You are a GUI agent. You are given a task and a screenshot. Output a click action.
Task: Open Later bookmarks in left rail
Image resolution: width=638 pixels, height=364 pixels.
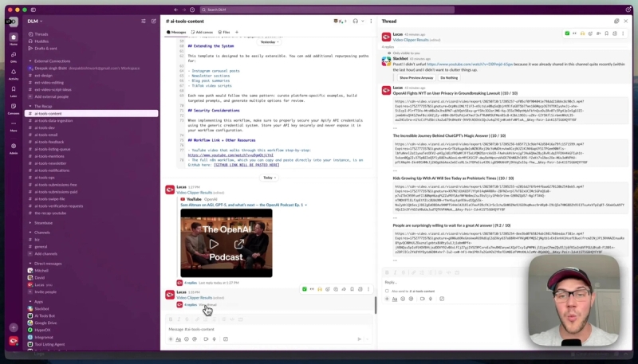click(14, 91)
